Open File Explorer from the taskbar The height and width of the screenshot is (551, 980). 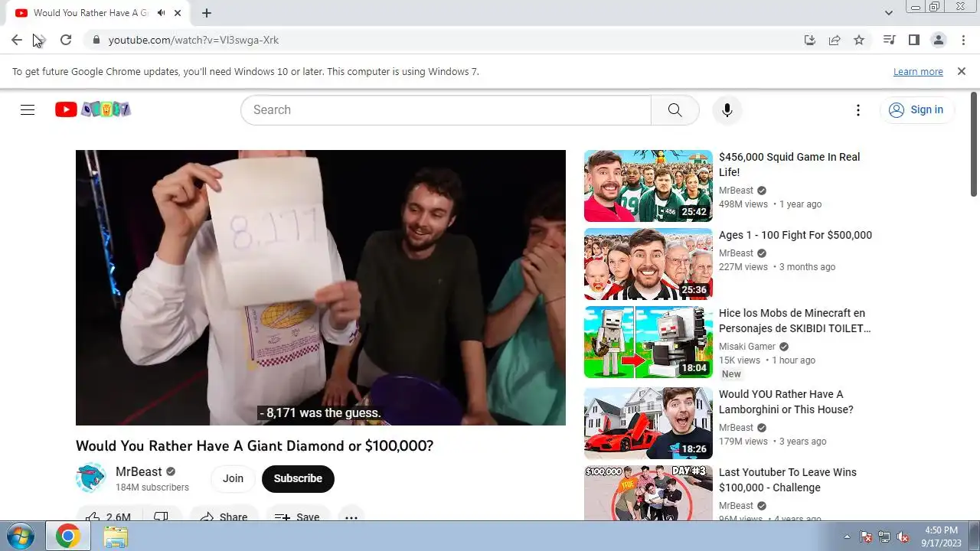coord(116,536)
